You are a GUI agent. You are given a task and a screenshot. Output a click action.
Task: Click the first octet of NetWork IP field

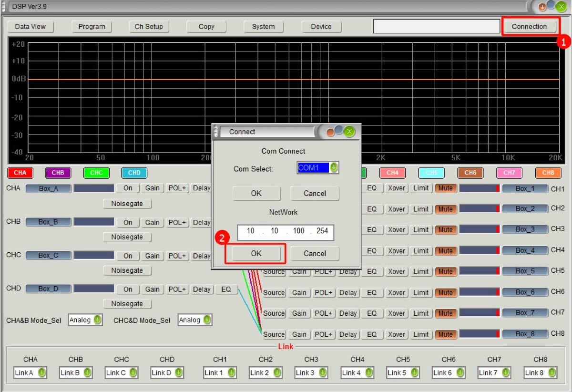[x=250, y=231]
